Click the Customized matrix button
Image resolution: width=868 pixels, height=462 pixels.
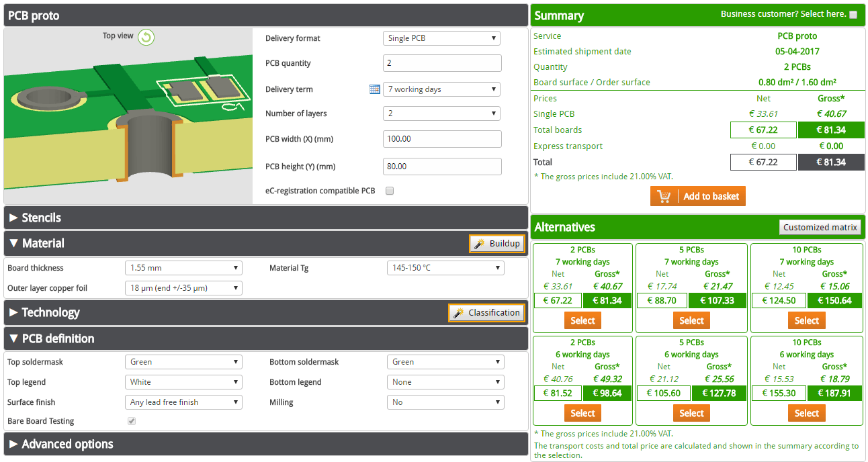point(820,227)
